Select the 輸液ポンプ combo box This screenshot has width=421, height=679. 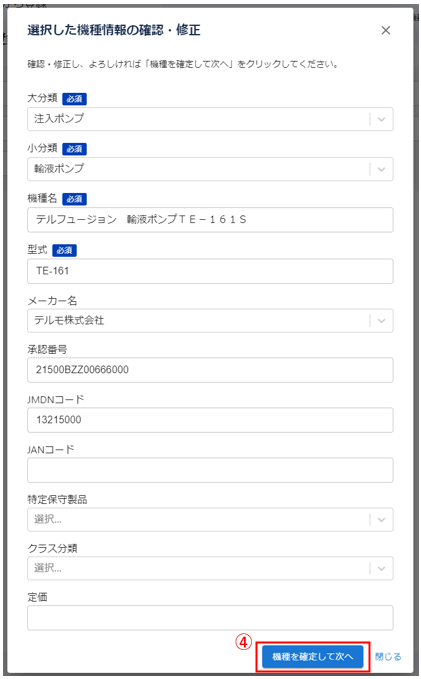[210, 169]
